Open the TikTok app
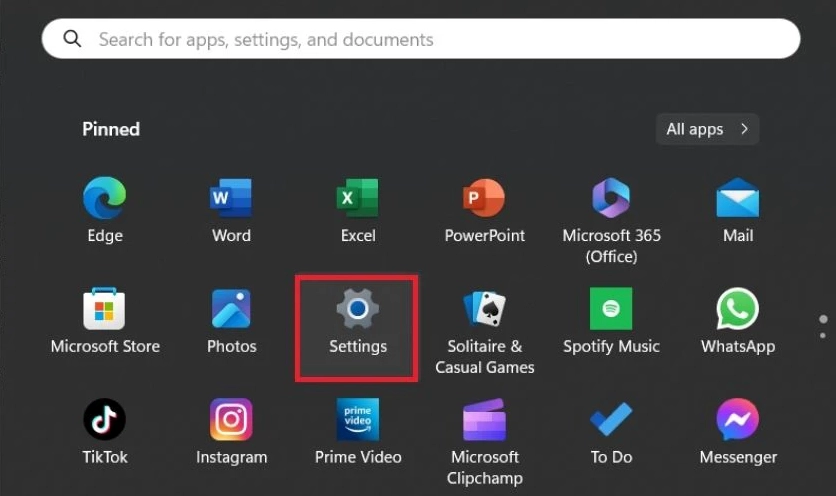 point(104,420)
